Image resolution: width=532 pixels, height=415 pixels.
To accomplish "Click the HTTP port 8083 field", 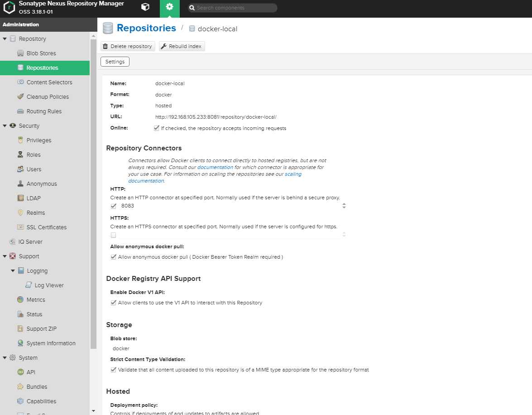I will pos(230,206).
